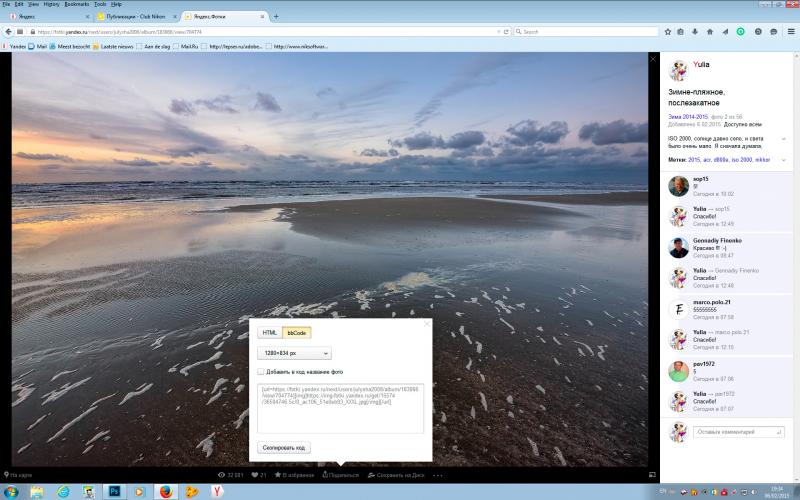The width and height of the screenshot is (800, 500).
Task: Click the browser Search field
Action: [586, 32]
